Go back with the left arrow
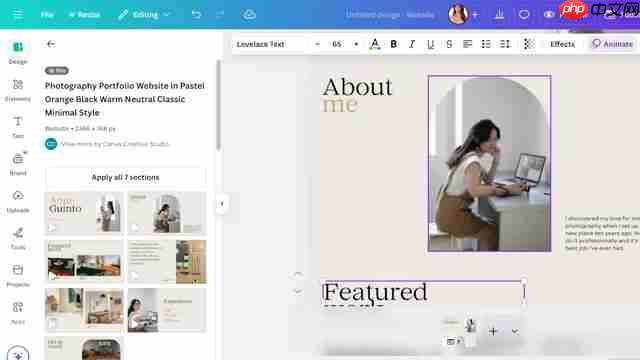 coord(51,44)
